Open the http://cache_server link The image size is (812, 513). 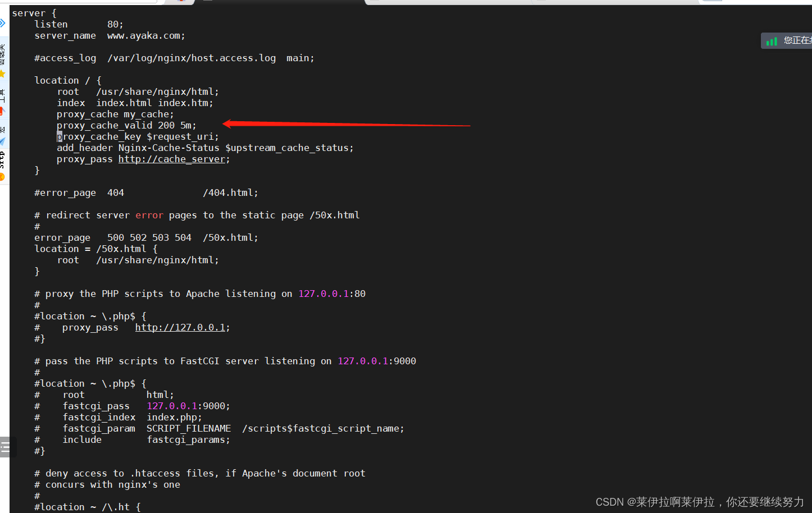click(x=172, y=159)
